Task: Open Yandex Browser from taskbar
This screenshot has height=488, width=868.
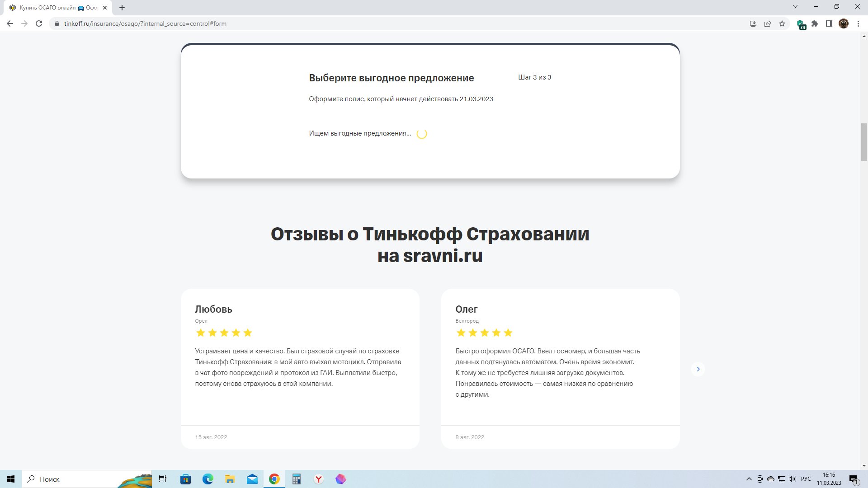Action: (319, 479)
